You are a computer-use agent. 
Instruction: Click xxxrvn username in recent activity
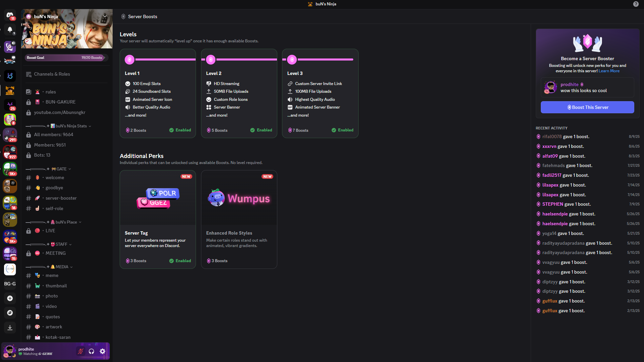click(549, 147)
